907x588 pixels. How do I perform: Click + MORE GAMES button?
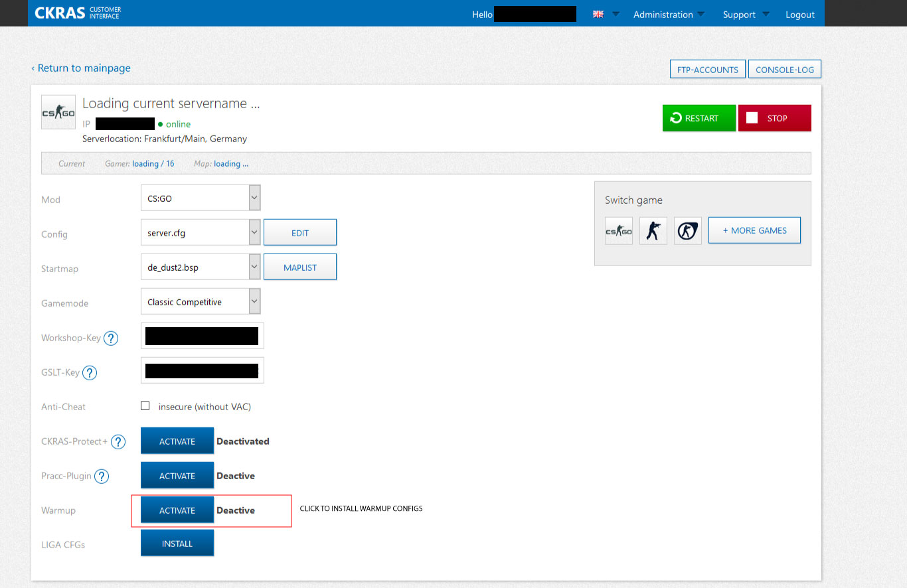pos(754,230)
